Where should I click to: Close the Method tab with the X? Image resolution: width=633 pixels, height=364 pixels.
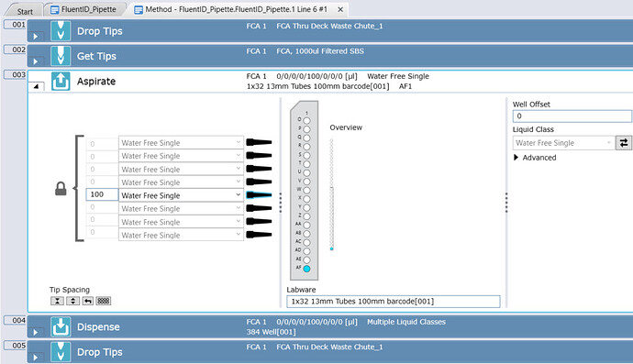click(x=340, y=9)
